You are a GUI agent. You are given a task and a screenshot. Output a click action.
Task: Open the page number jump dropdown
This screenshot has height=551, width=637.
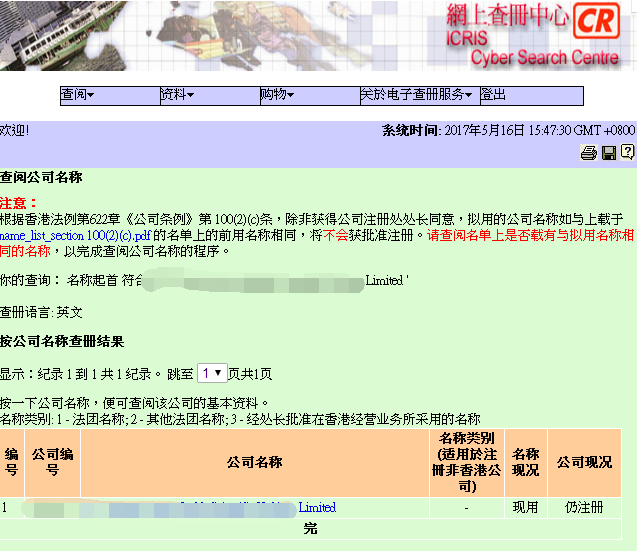pyautogui.click(x=211, y=373)
